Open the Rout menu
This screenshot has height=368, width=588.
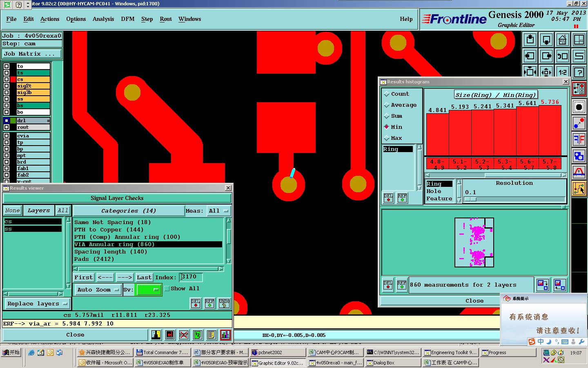(x=166, y=19)
